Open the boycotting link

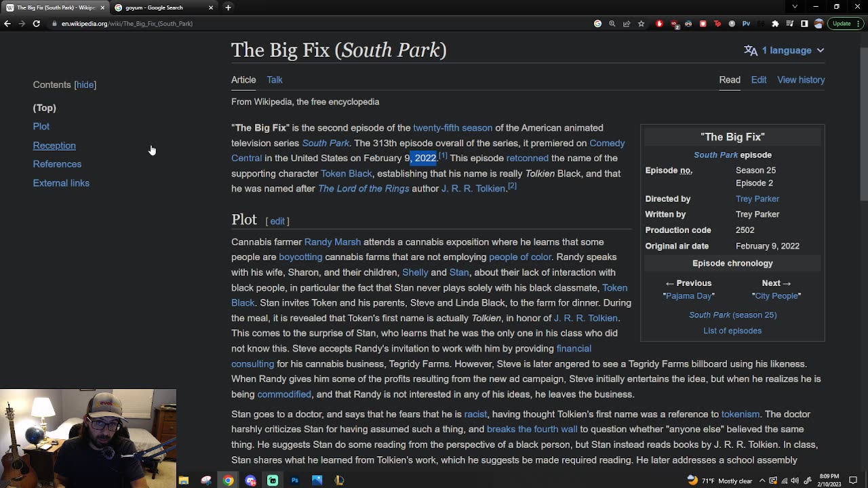click(300, 257)
